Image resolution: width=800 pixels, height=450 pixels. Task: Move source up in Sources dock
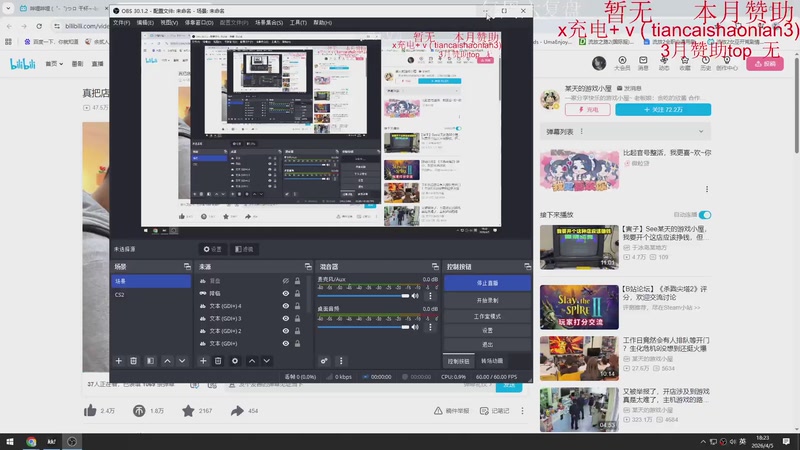pyautogui.click(x=252, y=361)
